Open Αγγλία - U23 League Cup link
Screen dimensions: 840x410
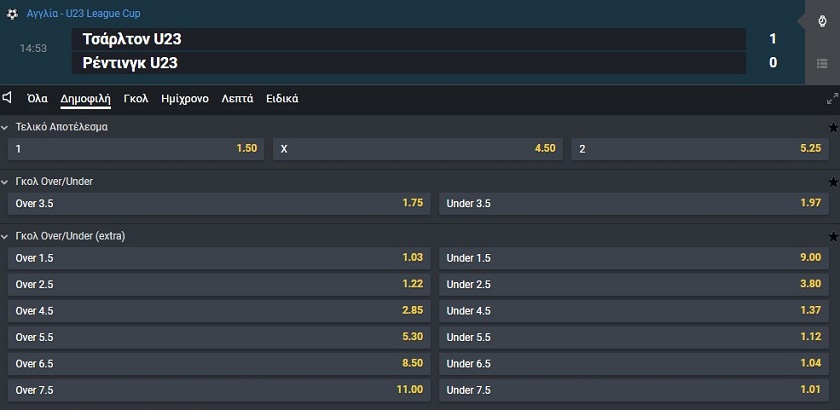click(84, 13)
